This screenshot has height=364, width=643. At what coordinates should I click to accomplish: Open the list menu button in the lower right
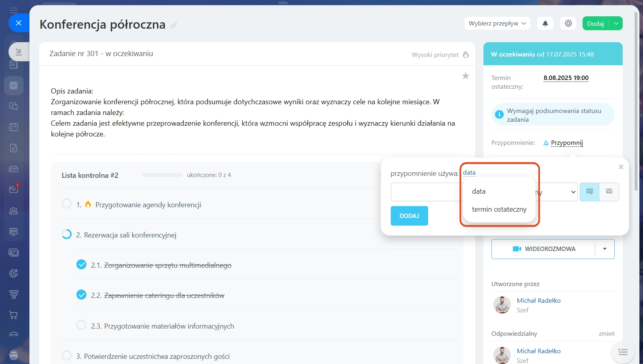click(x=623, y=352)
